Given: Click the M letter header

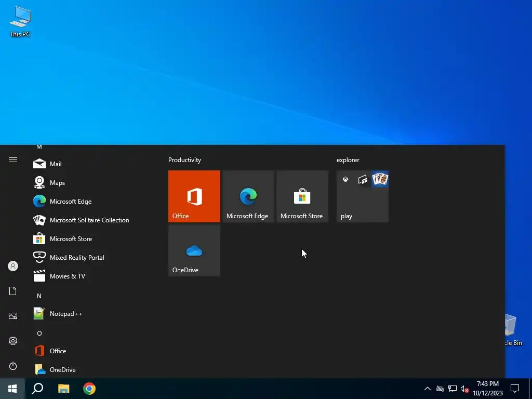Looking at the screenshot, I should click(x=39, y=147).
